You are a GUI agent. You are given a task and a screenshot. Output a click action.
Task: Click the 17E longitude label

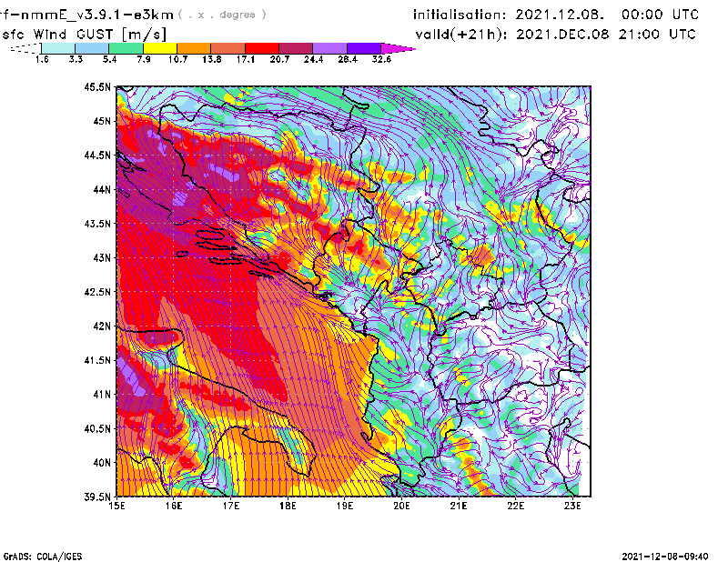[231, 506]
